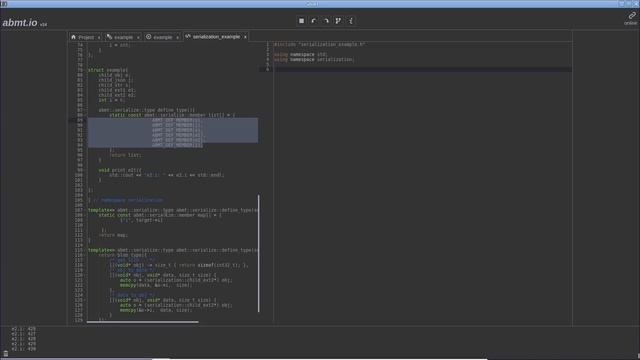
Task: Switch to the Project tab
Action: [86, 37]
